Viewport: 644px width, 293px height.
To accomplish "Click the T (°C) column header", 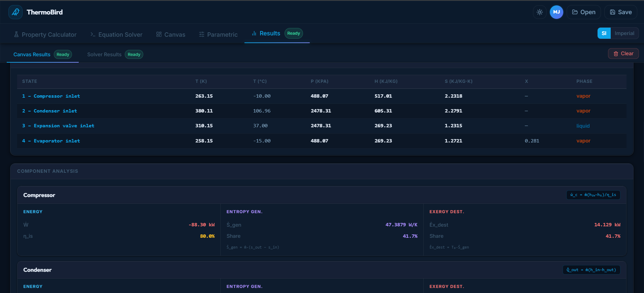I will coord(260,81).
